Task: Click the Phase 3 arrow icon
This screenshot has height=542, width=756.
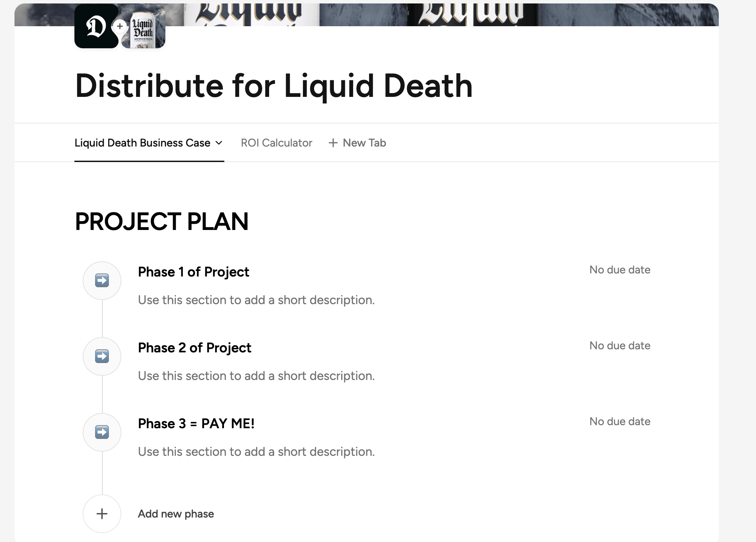Action: [x=102, y=432]
